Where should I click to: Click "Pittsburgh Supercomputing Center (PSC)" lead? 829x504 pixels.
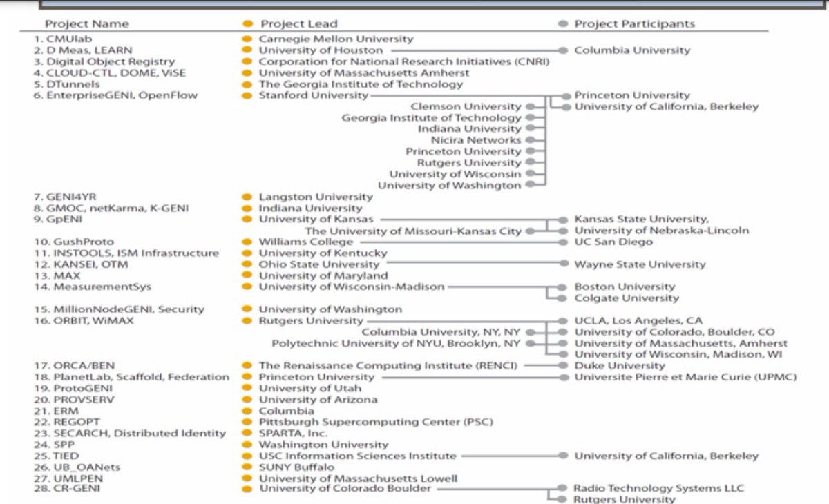coord(376,422)
